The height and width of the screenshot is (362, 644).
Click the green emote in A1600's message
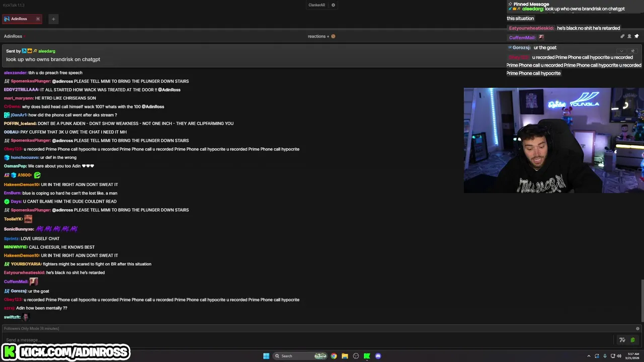click(37, 175)
